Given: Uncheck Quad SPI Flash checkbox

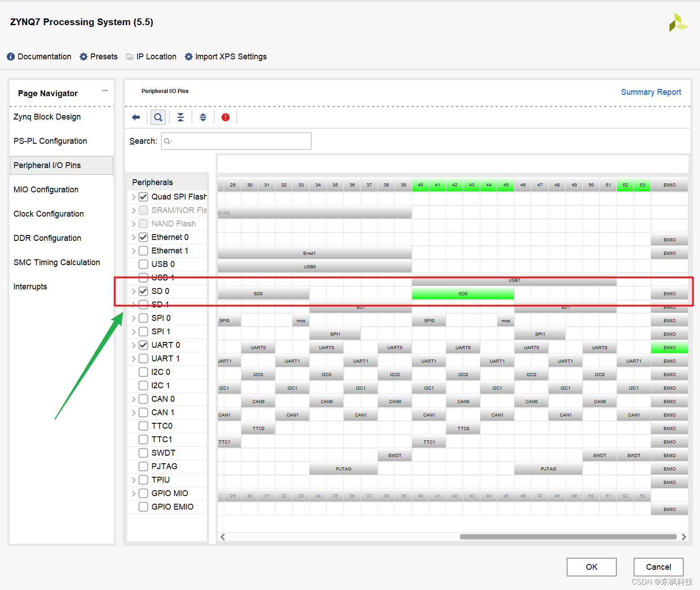Looking at the screenshot, I should tap(143, 197).
